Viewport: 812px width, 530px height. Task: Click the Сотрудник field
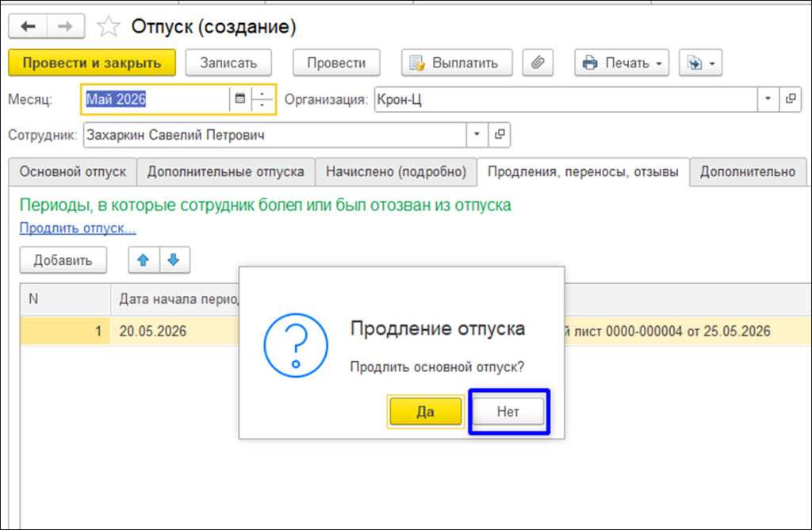pyautogui.click(x=274, y=135)
